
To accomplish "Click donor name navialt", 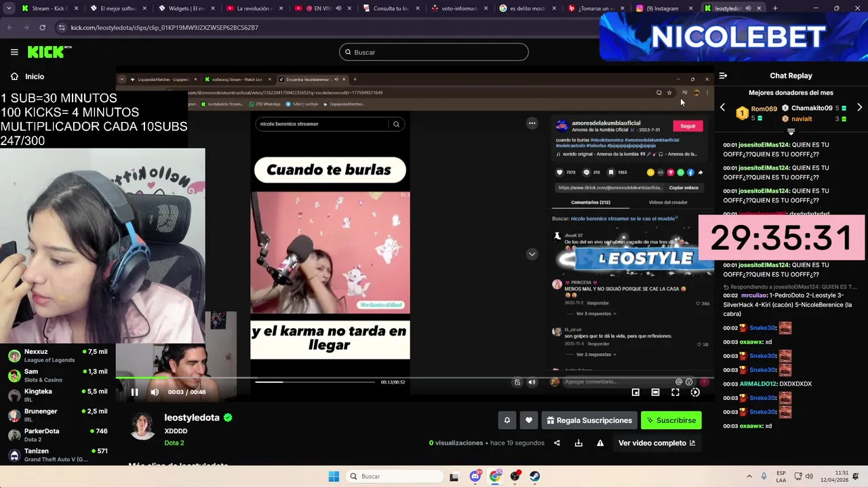I will pyautogui.click(x=802, y=119).
